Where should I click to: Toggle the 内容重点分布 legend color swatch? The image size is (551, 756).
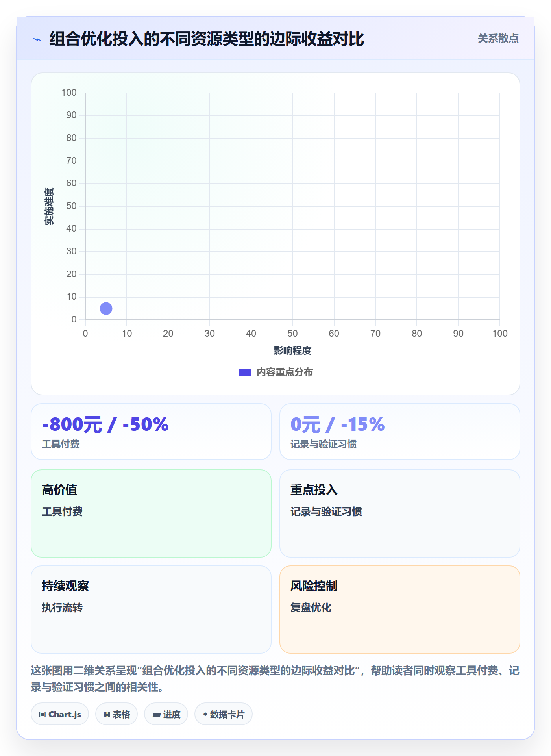pos(244,372)
